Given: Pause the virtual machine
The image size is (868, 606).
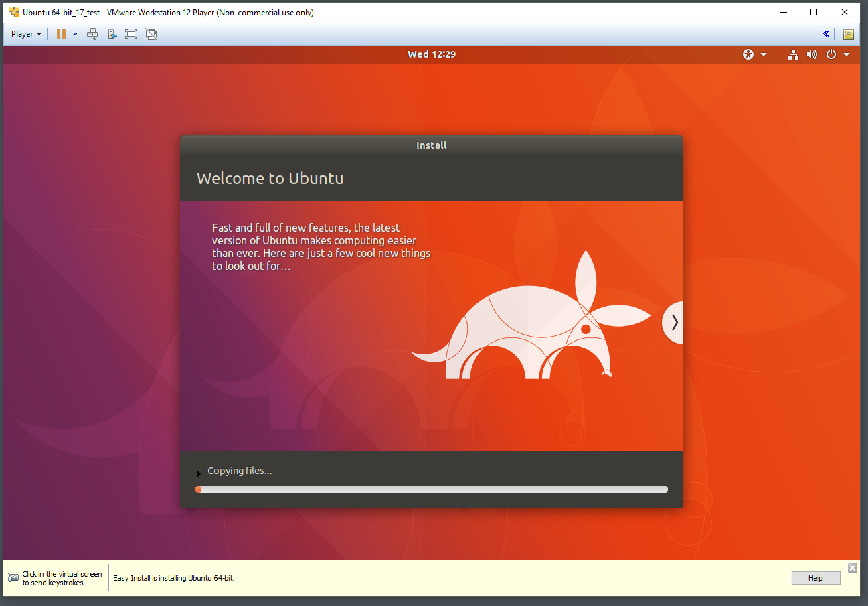Looking at the screenshot, I should pyautogui.click(x=61, y=34).
